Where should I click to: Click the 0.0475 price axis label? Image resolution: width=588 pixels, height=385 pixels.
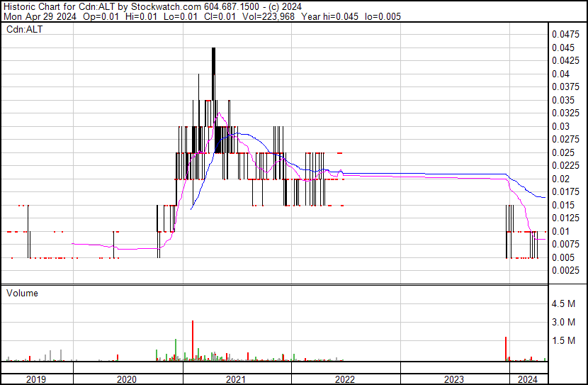click(x=565, y=34)
